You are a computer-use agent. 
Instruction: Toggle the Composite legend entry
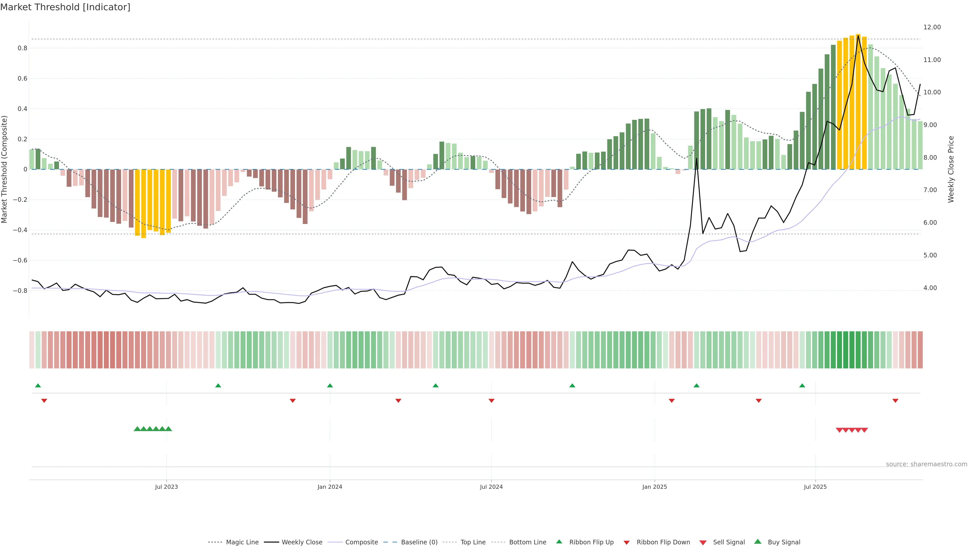click(361, 542)
